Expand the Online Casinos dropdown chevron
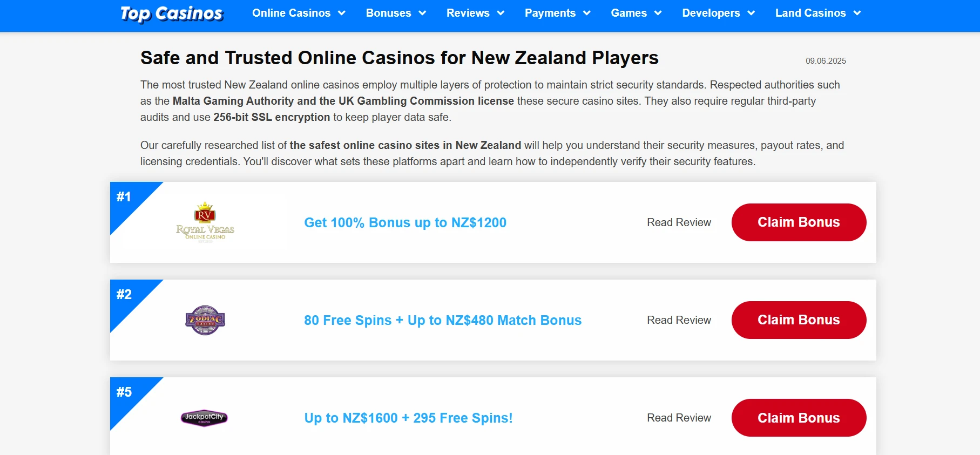 coord(342,13)
